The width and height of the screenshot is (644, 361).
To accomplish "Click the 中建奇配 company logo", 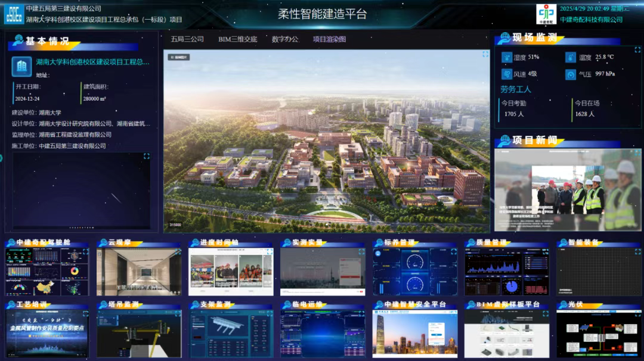I will click(546, 14).
